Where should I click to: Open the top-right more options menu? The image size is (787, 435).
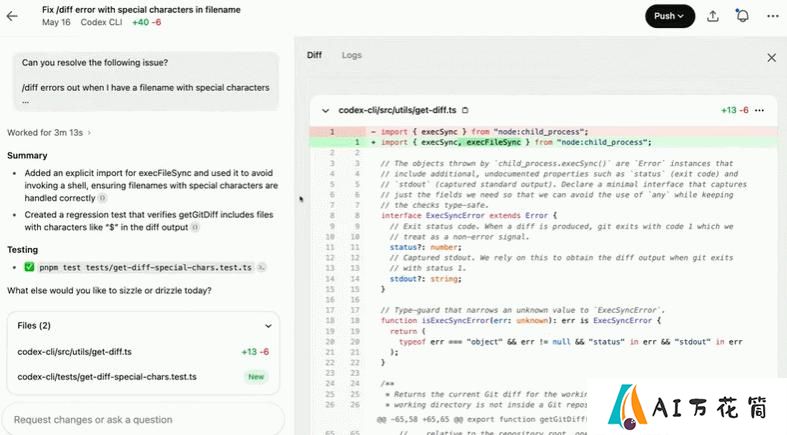tap(773, 16)
